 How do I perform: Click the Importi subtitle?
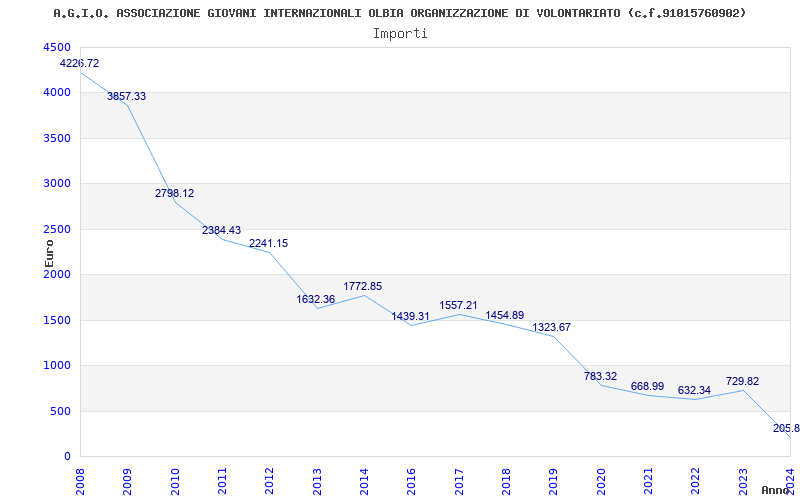click(400, 34)
